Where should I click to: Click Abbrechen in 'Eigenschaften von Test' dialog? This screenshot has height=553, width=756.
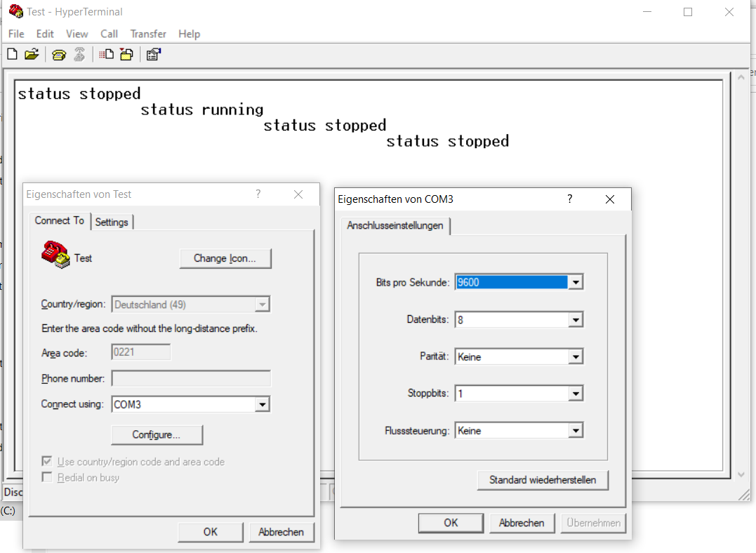[281, 532]
